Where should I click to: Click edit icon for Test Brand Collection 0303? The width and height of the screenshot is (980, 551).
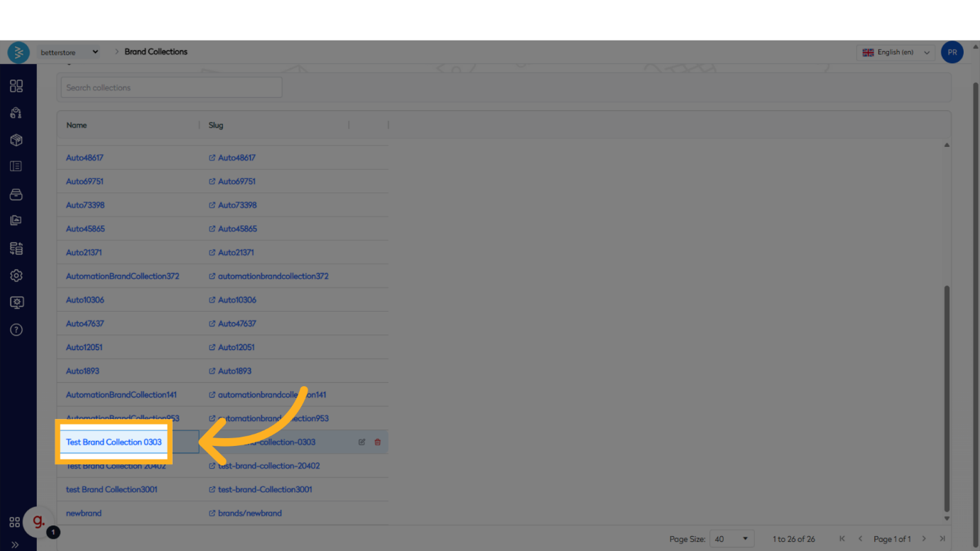(361, 442)
